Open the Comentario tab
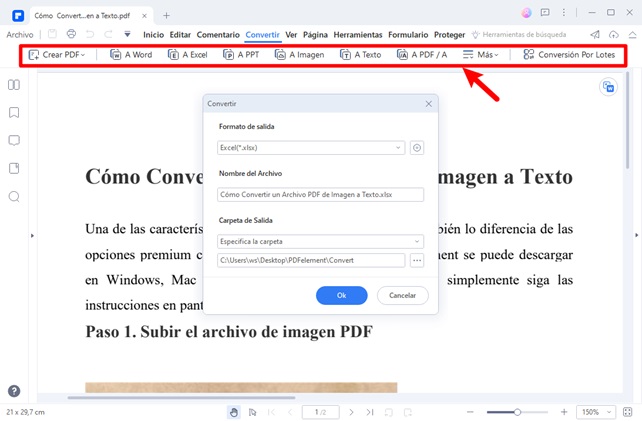This screenshot has width=642, height=421. tap(218, 35)
